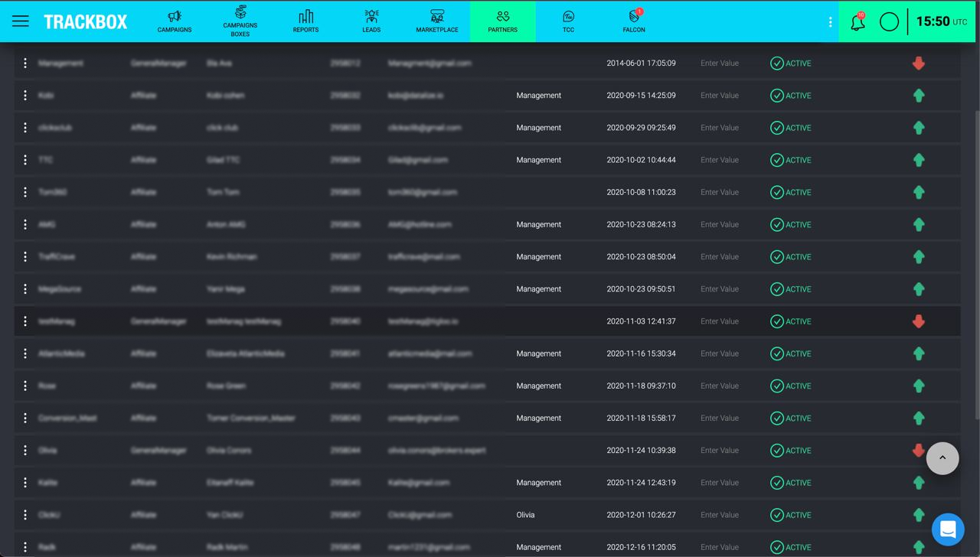Viewport: 980px width, 557px height.
Task: Navigate to the Leads section
Action: point(371,21)
